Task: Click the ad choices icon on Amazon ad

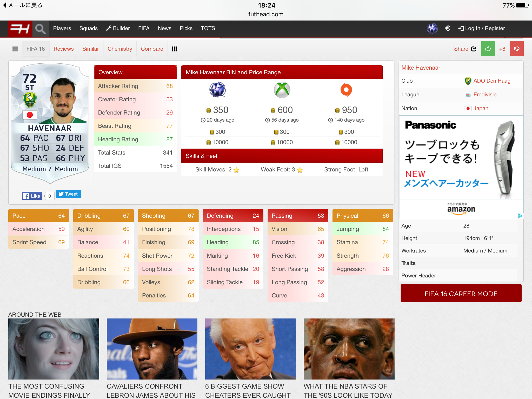Action: click(520, 216)
